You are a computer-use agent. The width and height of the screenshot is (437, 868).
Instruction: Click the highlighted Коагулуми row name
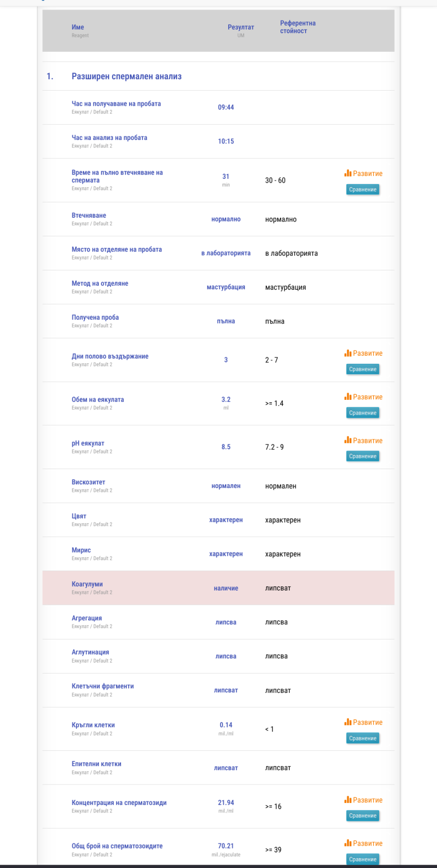[x=87, y=584]
